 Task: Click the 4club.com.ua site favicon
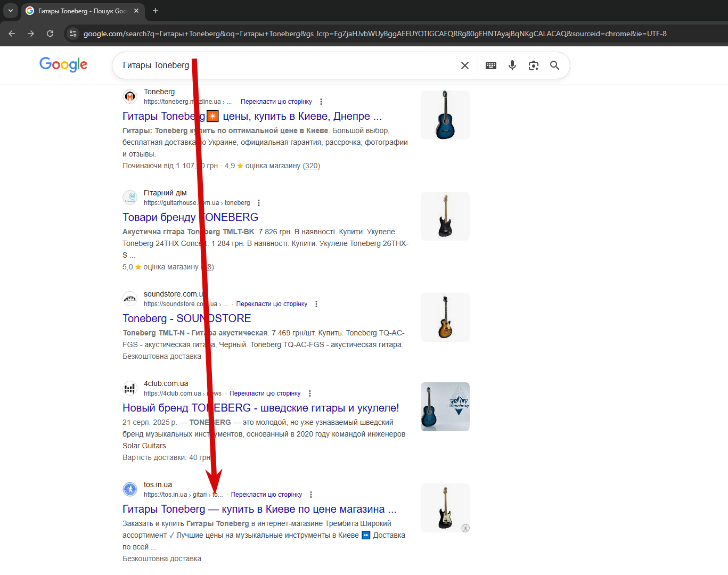tap(130, 388)
